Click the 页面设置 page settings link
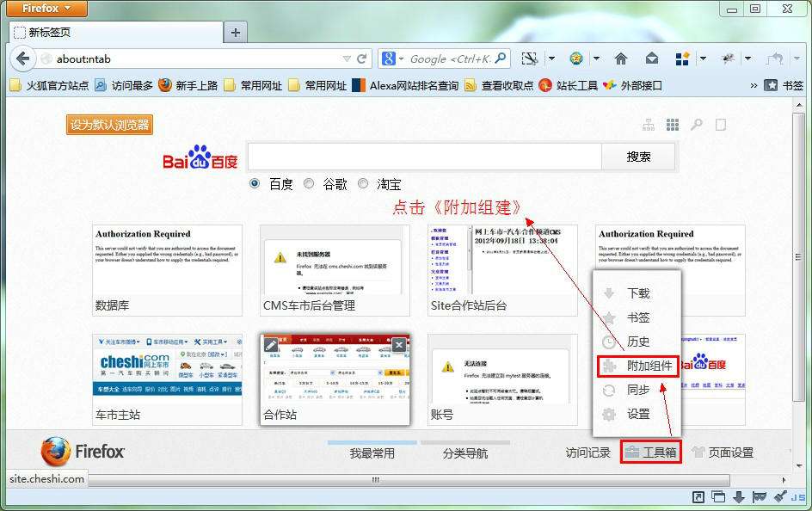Viewport: 812px width, 511px height. (x=723, y=453)
